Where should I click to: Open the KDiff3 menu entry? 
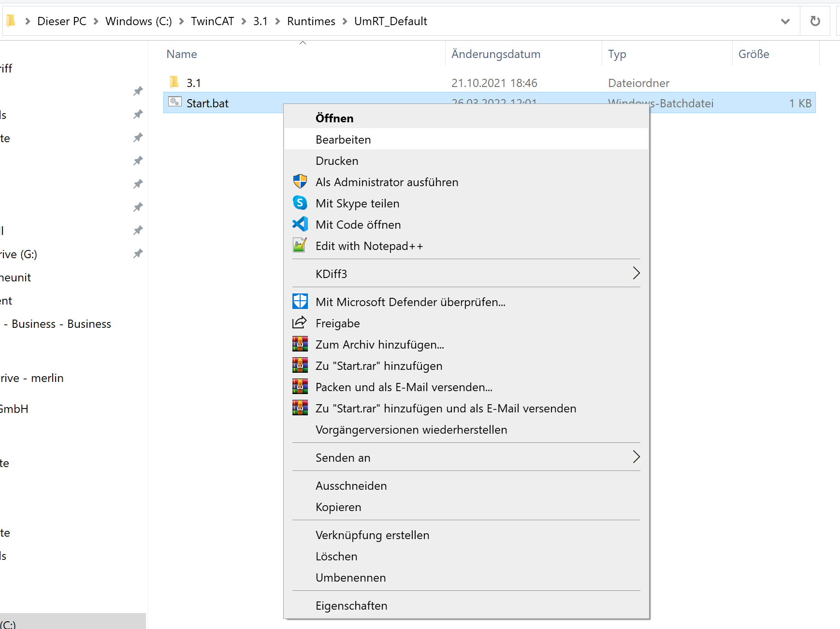[x=466, y=274]
